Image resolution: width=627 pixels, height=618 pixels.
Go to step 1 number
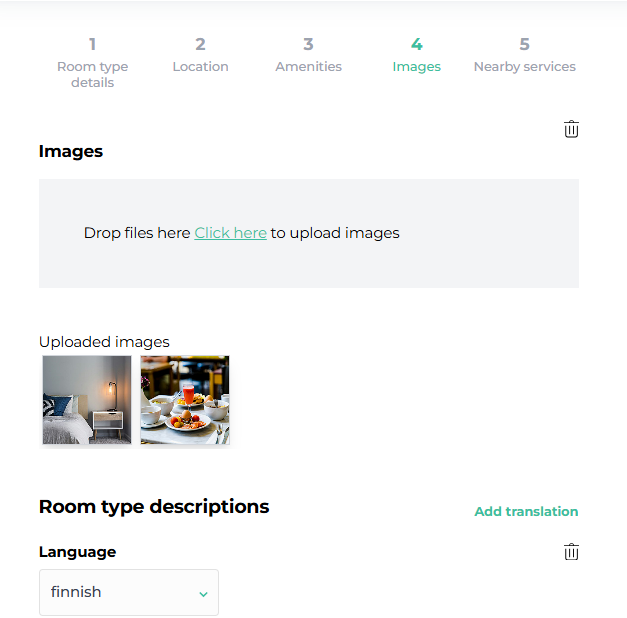(92, 44)
